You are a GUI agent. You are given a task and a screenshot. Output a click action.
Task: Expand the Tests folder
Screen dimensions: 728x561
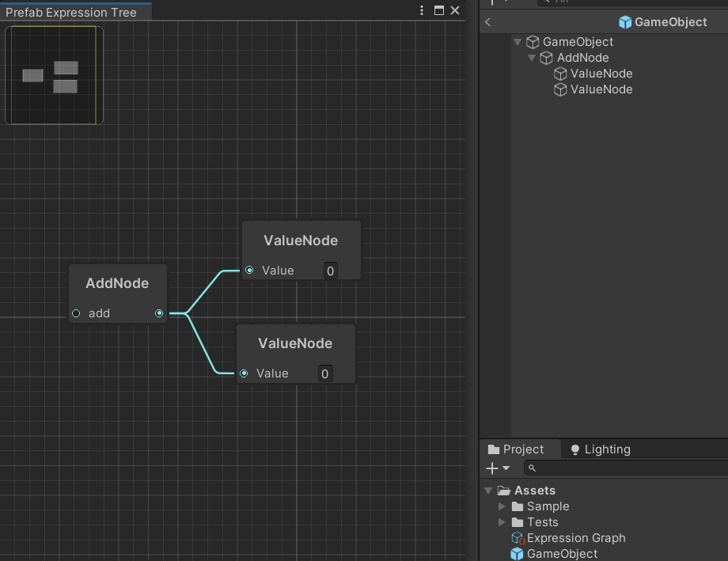coord(502,522)
